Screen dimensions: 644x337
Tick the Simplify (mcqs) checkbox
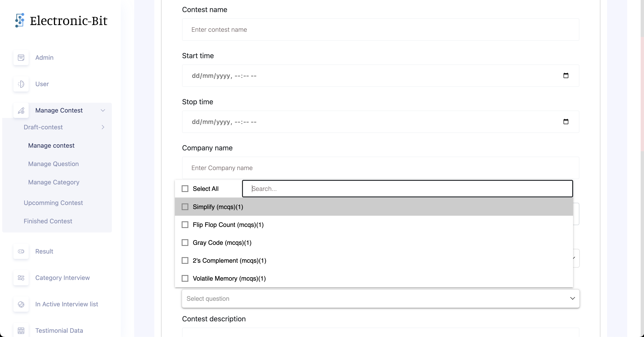pyautogui.click(x=185, y=207)
